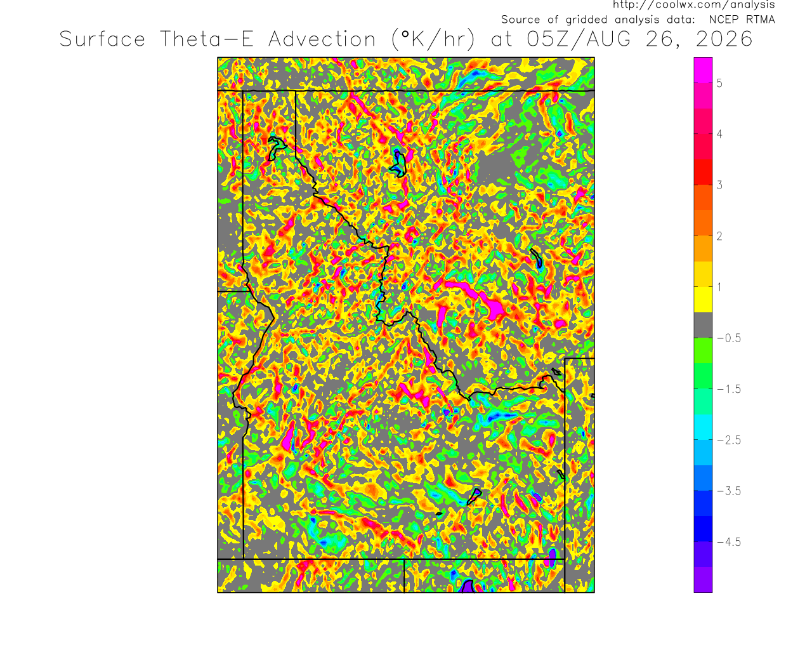812x650 pixels.
Task: Click the lake outline in map's northwest
Action: (275, 148)
